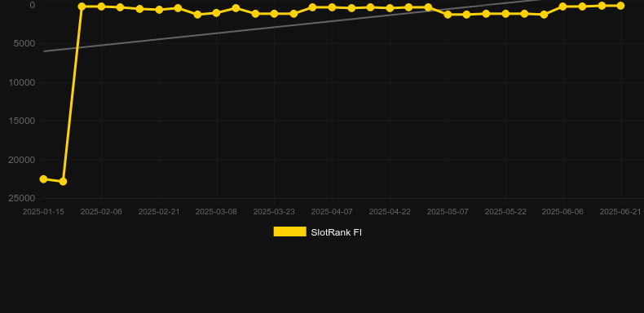Image resolution: width=644 pixels, height=313 pixels.
Task: Pick the data point above 2025-03-08
Action: point(216,13)
